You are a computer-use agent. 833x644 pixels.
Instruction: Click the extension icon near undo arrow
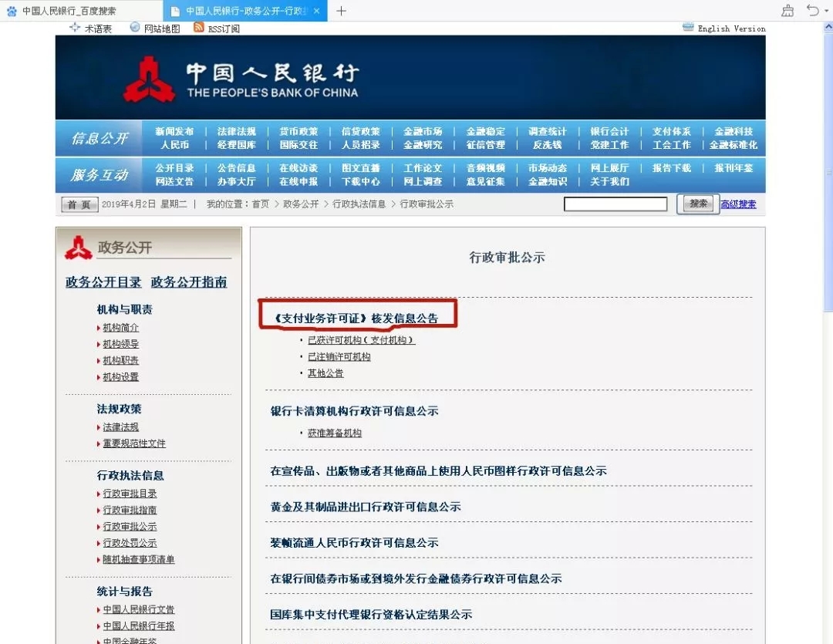pyautogui.click(x=787, y=10)
